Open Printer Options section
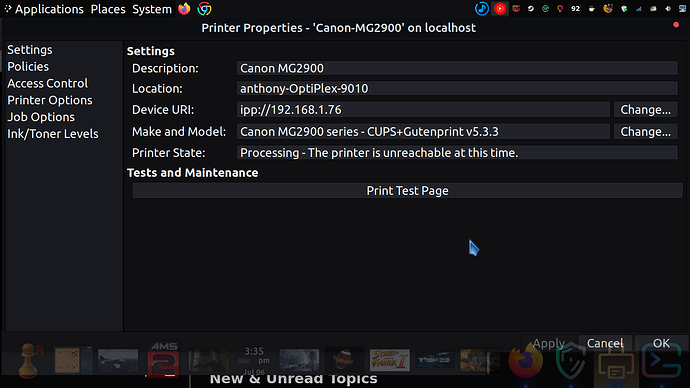 pyautogui.click(x=50, y=100)
